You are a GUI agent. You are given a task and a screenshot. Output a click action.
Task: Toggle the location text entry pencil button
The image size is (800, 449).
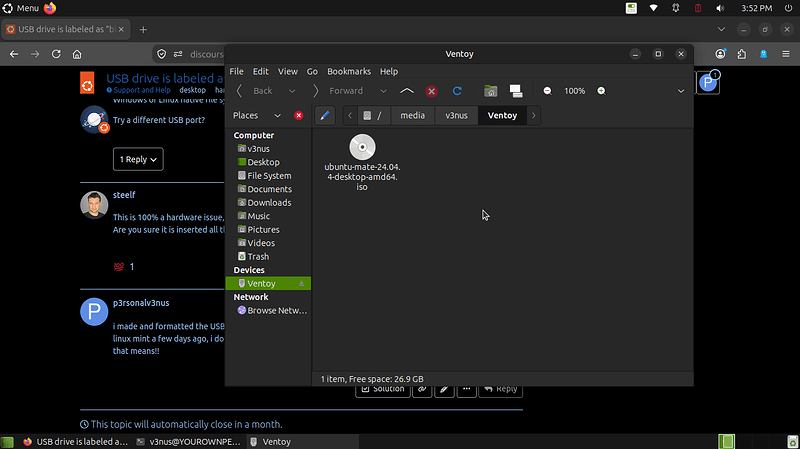(324, 115)
